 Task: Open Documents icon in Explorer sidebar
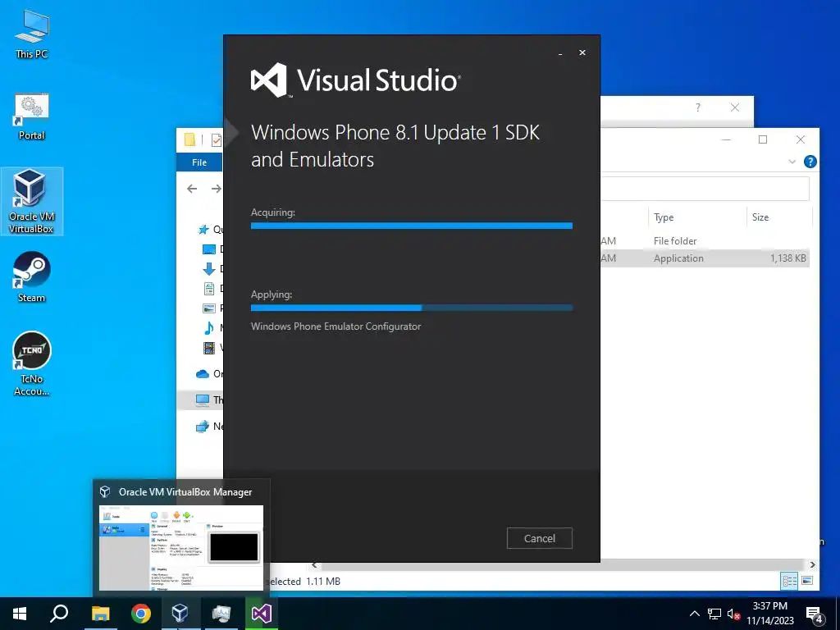pyautogui.click(x=209, y=289)
